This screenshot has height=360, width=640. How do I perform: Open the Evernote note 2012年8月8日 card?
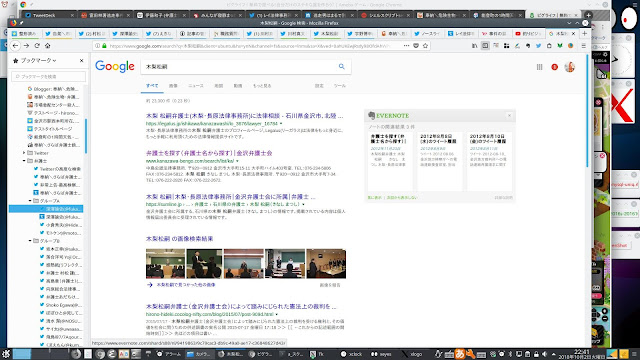440,161
